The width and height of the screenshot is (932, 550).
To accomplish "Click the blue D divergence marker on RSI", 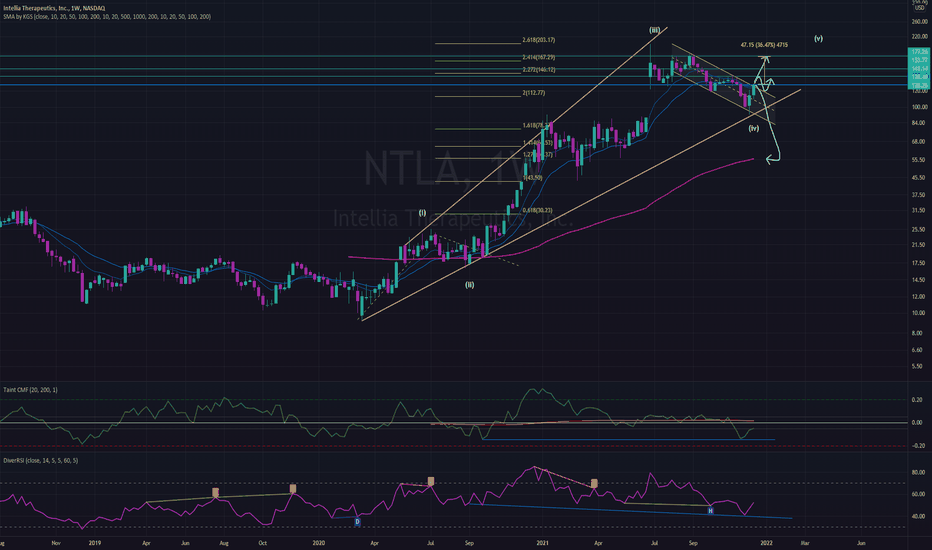I will point(357,522).
